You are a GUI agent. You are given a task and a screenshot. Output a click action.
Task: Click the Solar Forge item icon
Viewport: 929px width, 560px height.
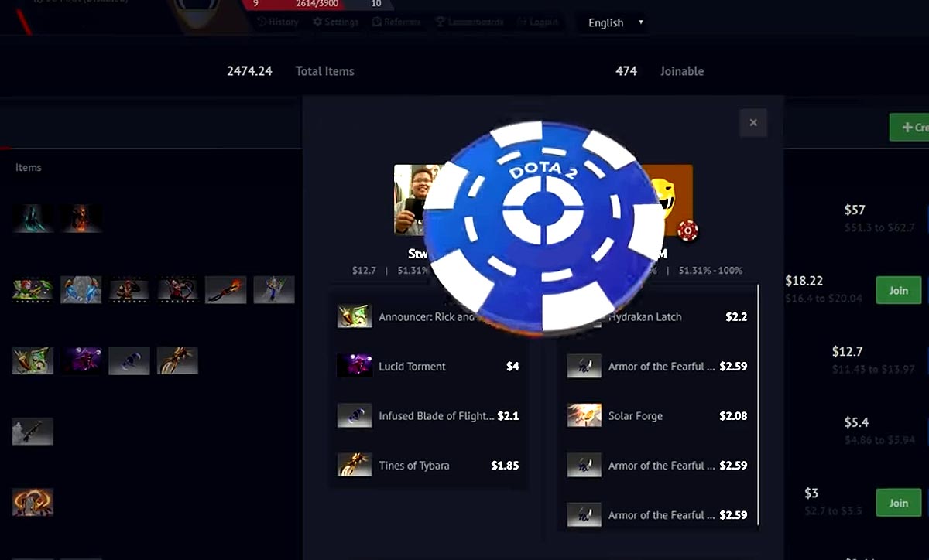pos(584,415)
